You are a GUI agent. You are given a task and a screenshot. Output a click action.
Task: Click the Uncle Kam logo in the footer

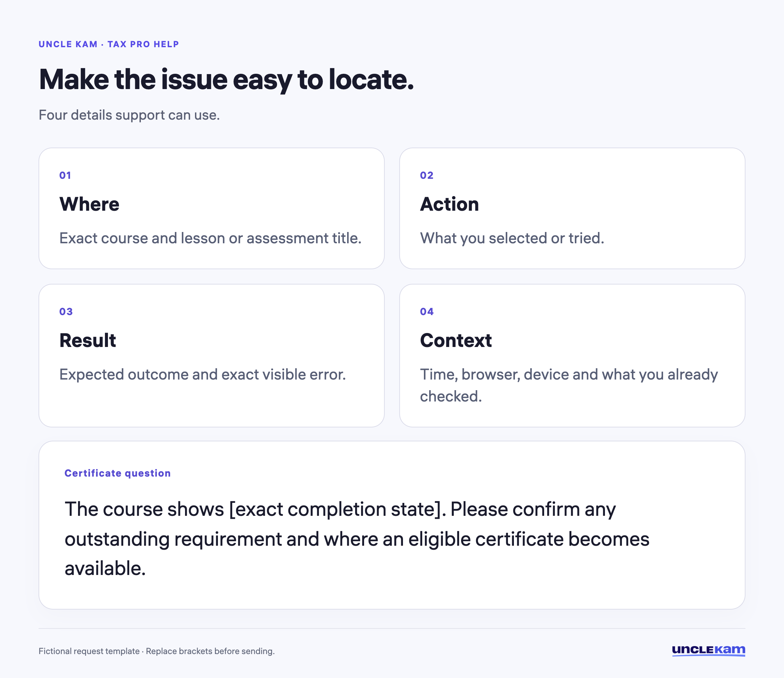(708, 650)
